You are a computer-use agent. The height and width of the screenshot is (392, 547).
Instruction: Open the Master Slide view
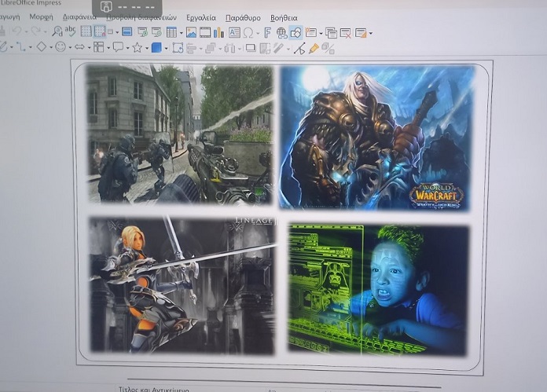coord(127,32)
